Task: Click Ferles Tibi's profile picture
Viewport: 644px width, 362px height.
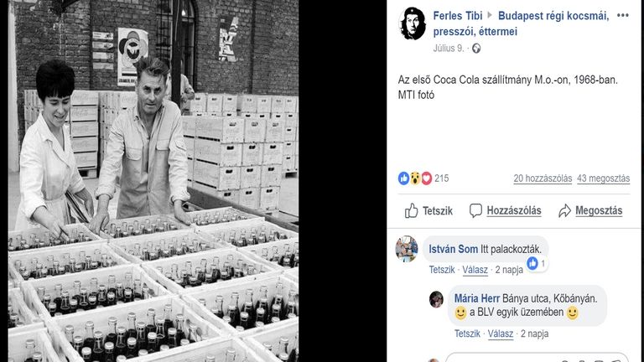Action: coord(413,23)
